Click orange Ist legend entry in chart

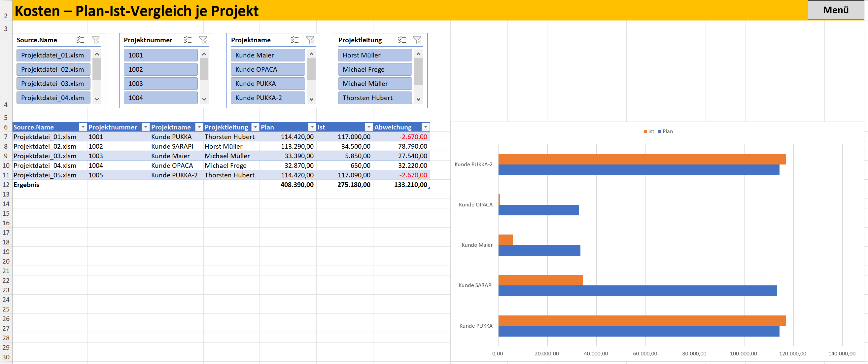649,131
